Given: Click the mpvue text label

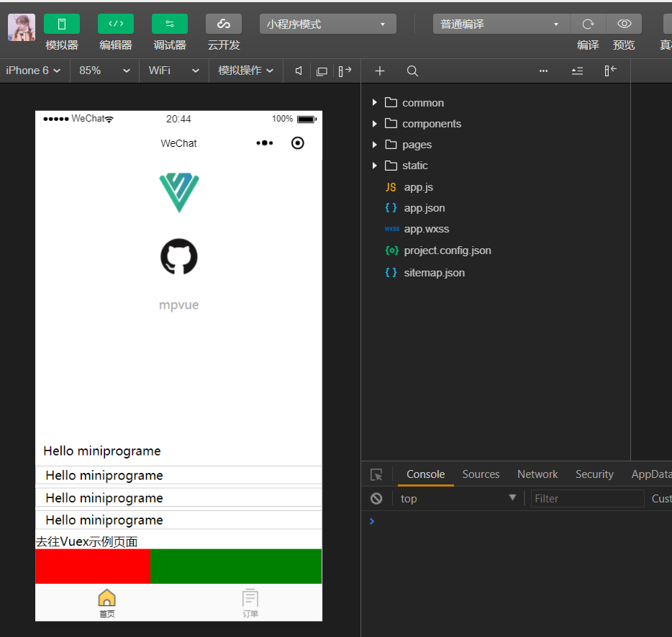Looking at the screenshot, I should tap(178, 304).
